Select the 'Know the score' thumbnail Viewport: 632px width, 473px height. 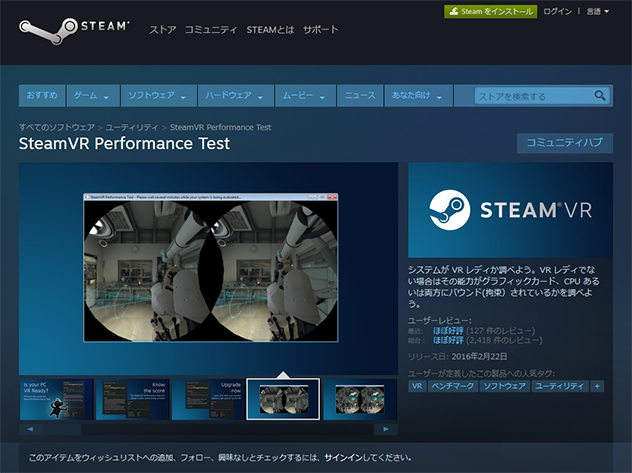coord(133,399)
